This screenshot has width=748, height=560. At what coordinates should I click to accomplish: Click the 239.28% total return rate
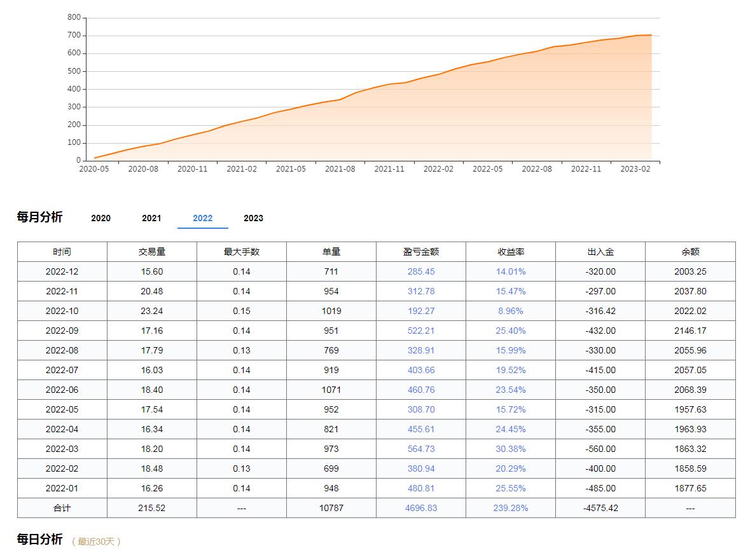[511, 508]
